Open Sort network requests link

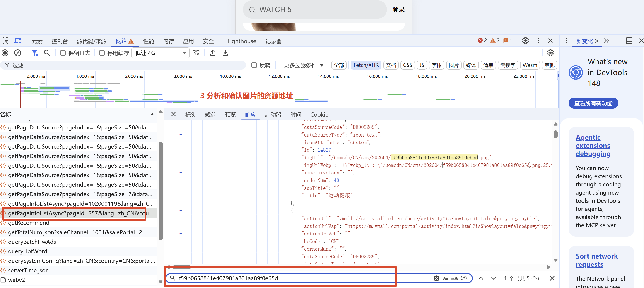596,260
